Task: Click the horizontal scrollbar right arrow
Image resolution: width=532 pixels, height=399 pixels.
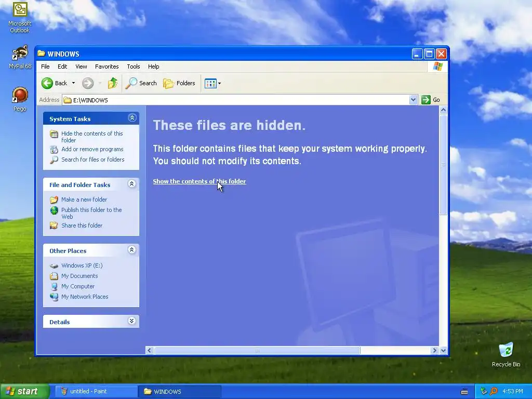Action: [434, 351]
